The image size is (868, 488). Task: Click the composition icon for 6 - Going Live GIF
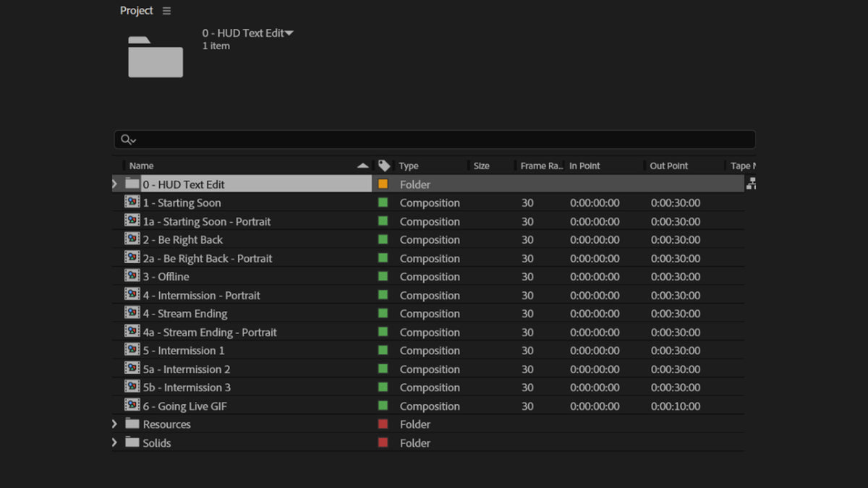[132, 406]
